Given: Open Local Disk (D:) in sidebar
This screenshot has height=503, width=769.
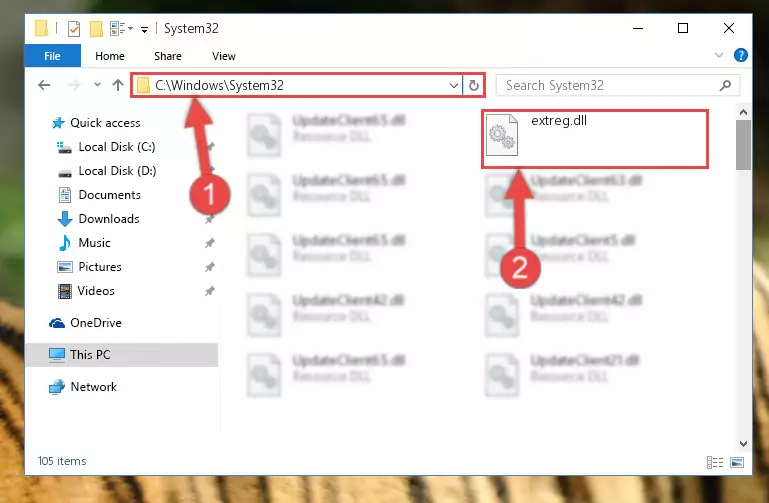Looking at the screenshot, I should pyautogui.click(x=117, y=171).
